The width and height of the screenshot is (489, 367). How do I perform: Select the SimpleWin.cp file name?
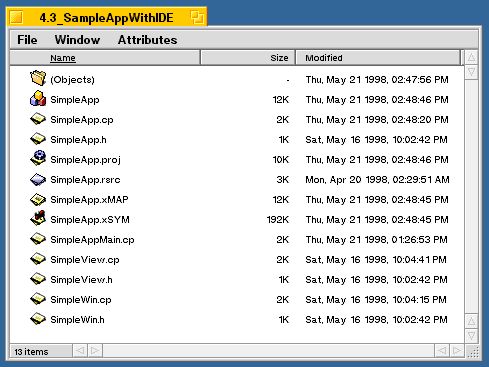coord(81,300)
